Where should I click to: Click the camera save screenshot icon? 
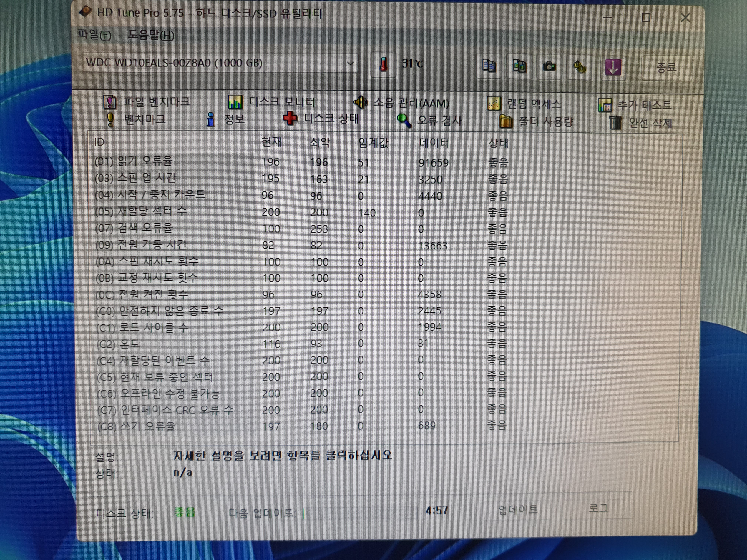(549, 66)
